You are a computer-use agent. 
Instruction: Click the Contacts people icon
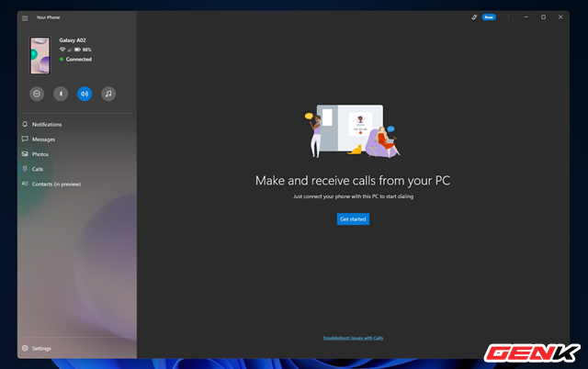point(25,184)
